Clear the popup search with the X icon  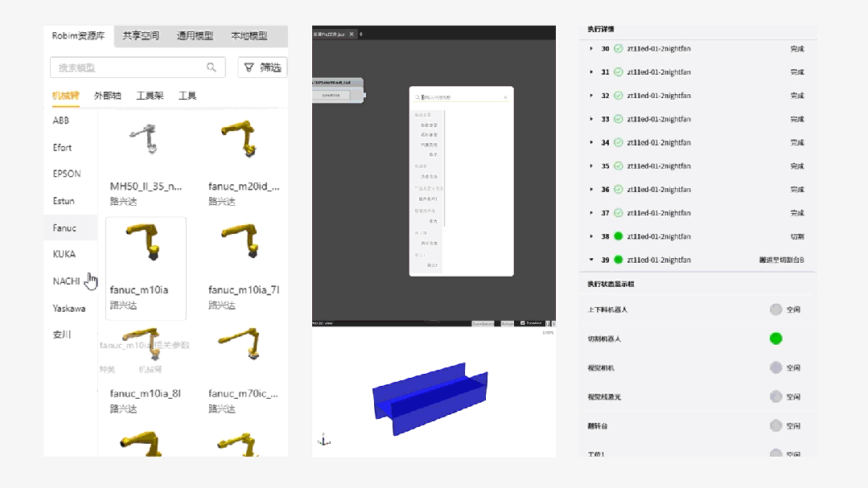click(505, 97)
